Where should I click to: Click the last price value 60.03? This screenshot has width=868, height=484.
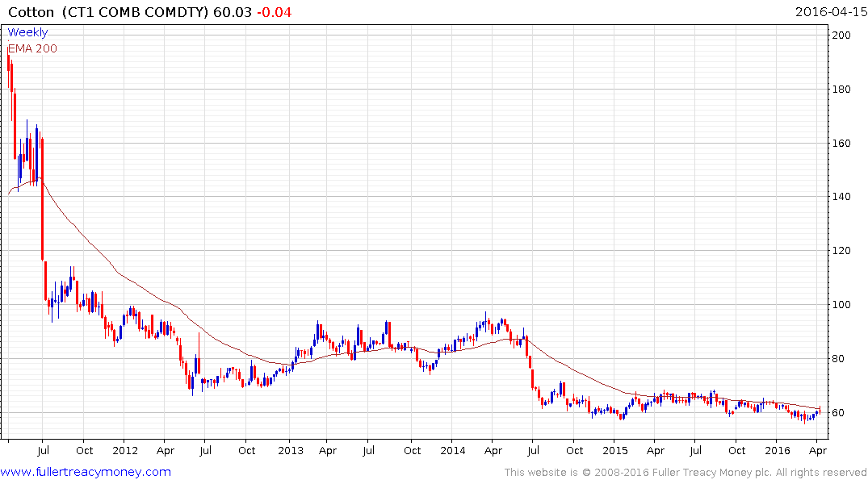point(233,12)
